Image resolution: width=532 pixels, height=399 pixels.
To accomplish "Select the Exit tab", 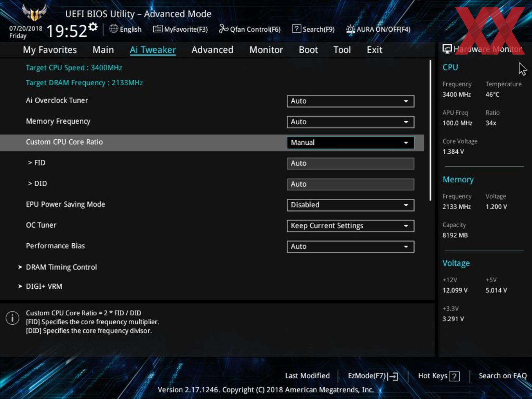I will coord(374,50).
